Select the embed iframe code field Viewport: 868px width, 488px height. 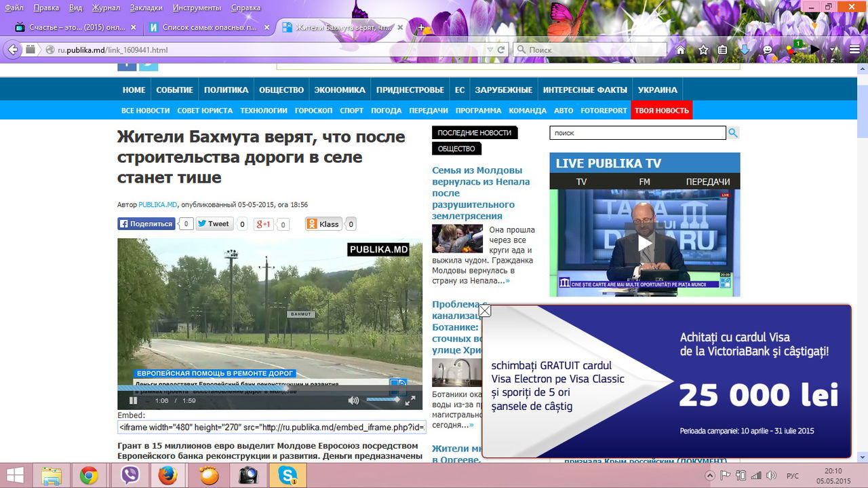pyautogui.click(x=273, y=427)
